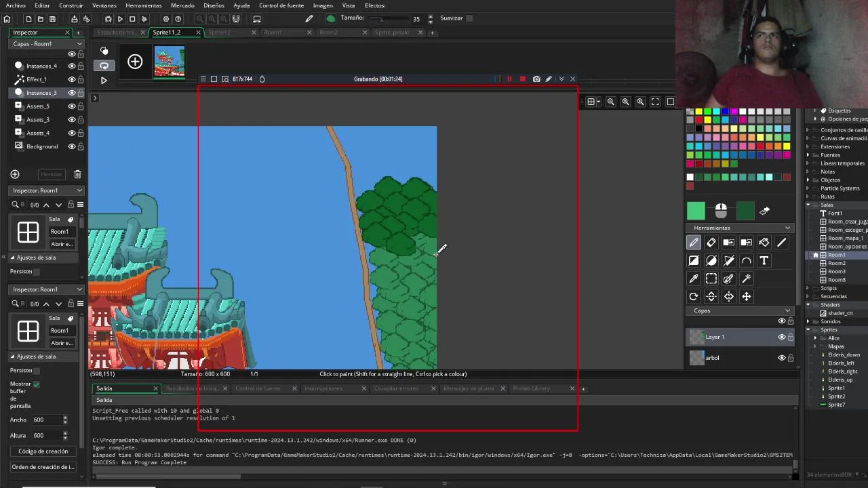Open the Efectos menu
The image size is (868, 488).
pyautogui.click(x=375, y=5)
